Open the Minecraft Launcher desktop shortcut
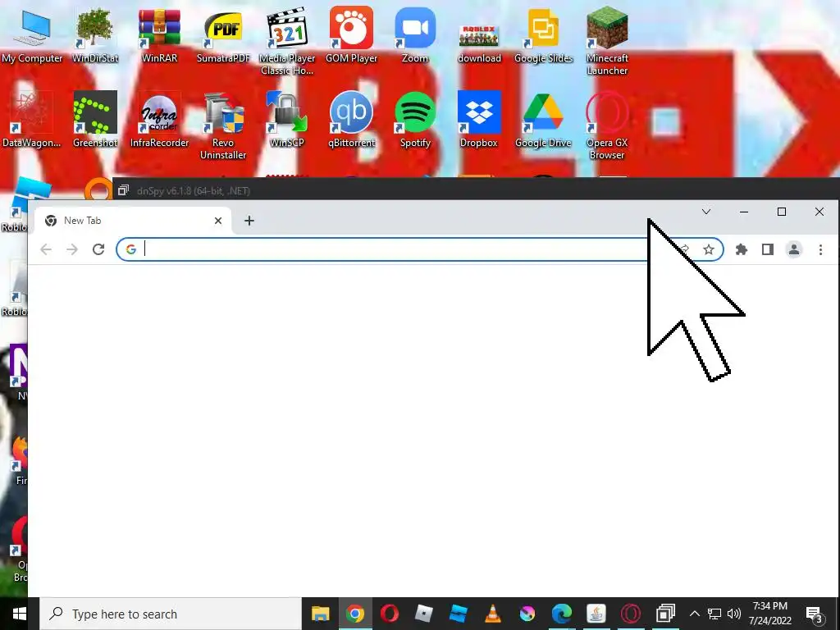Screen dimensions: 840x630 607,41
